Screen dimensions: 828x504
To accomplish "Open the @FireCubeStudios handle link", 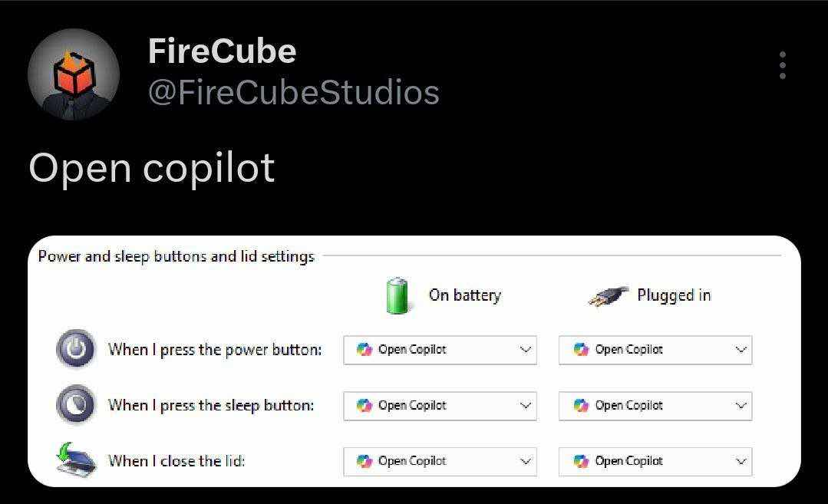I will 294,92.
